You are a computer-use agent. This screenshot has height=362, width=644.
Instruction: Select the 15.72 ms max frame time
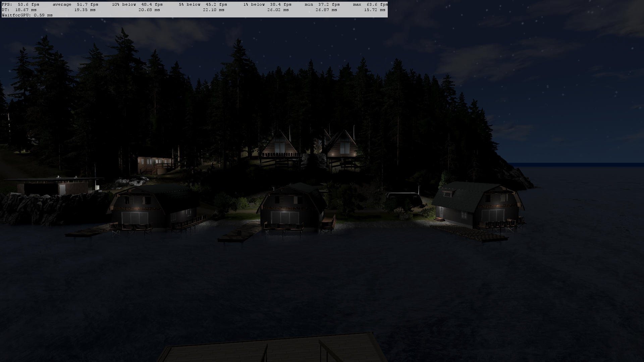(x=375, y=10)
